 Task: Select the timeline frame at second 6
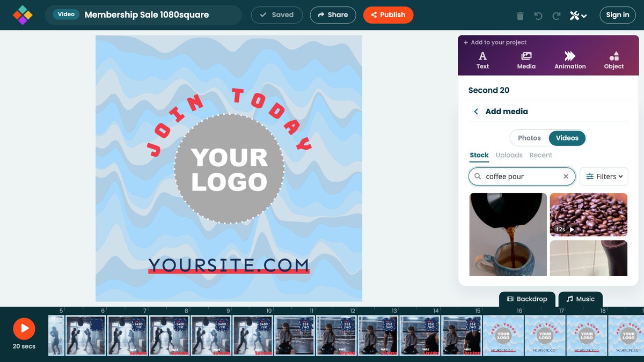tap(86, 335)
